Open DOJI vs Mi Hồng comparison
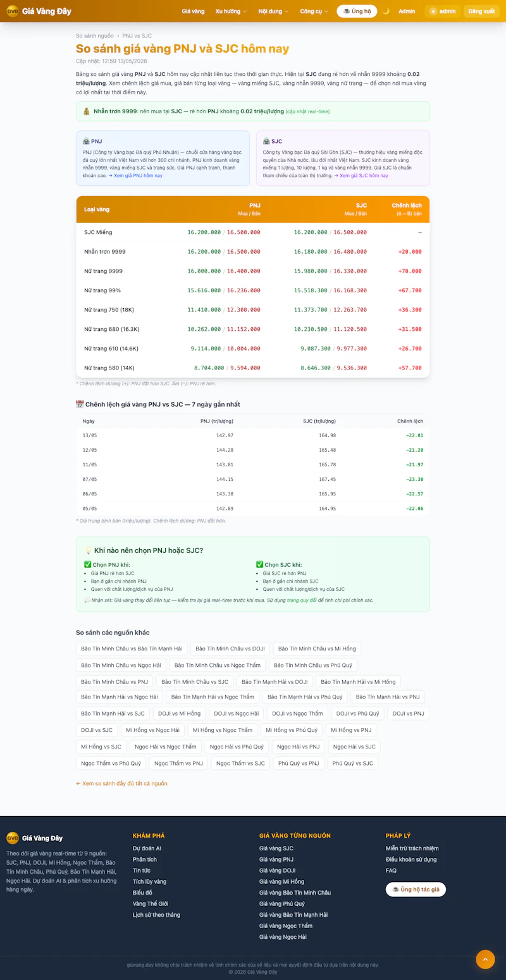This screenshot has width=506, height=980. tap(179, 714)
